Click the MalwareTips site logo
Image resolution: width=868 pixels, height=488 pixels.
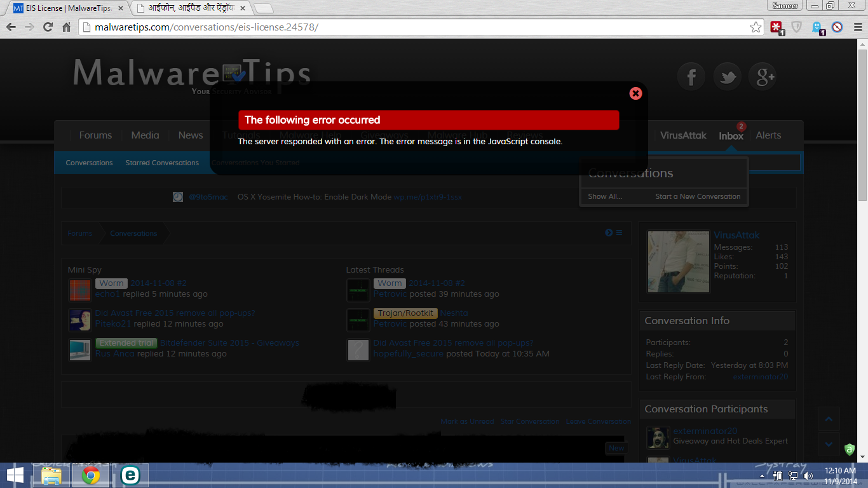coord(191,76)
